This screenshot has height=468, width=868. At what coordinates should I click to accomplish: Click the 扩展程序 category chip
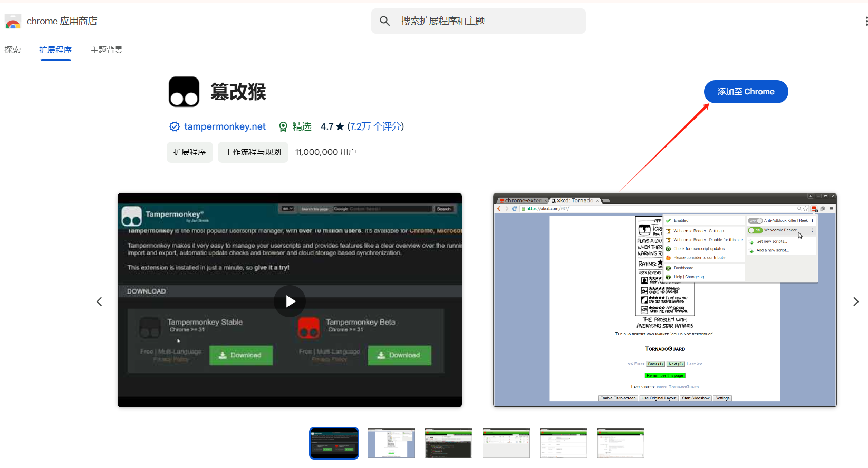(190, 152)
